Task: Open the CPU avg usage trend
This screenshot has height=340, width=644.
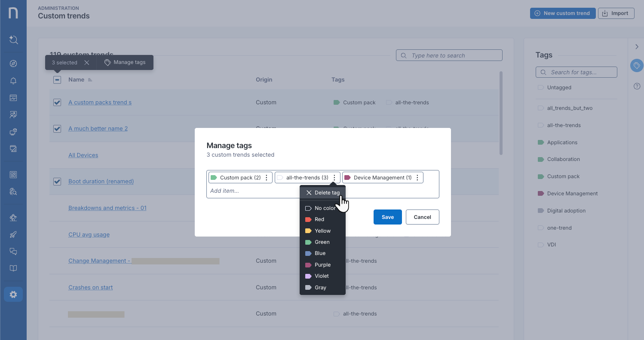Action: point(89,234)
